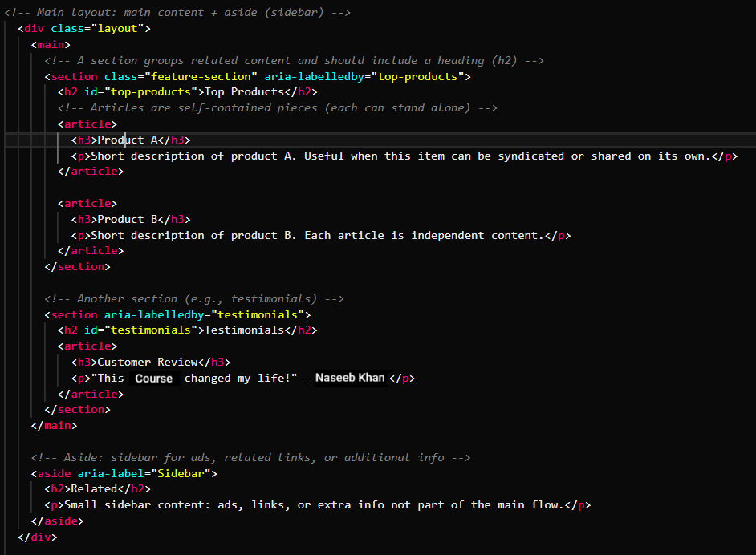This screenshot has width=756, height=555.
Task: Click the aria-labelledby value "testimonials"
Action: point(258,315)
